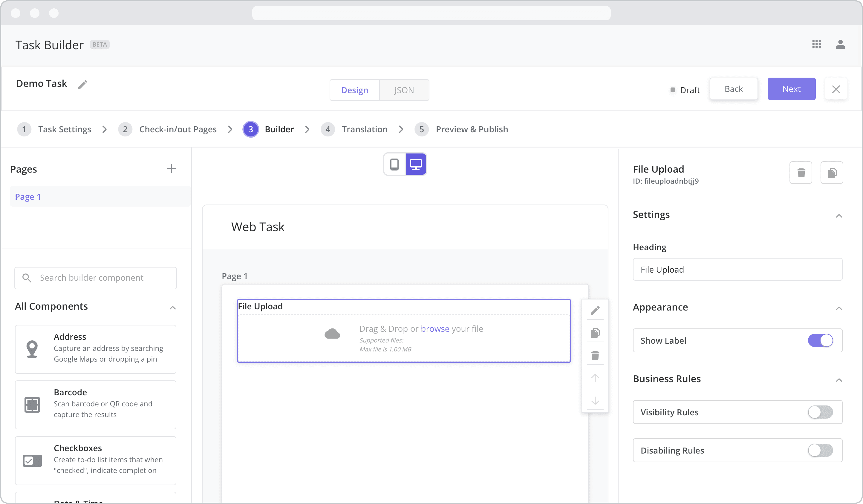863x504 pixels.
Task: Move the component up with arrow
Action: 595,378
